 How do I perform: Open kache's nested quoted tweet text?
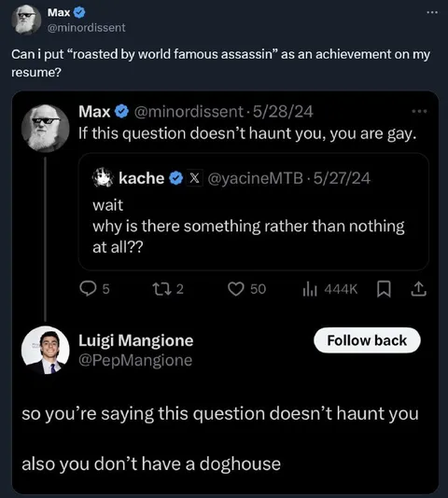tap(248, 226)
